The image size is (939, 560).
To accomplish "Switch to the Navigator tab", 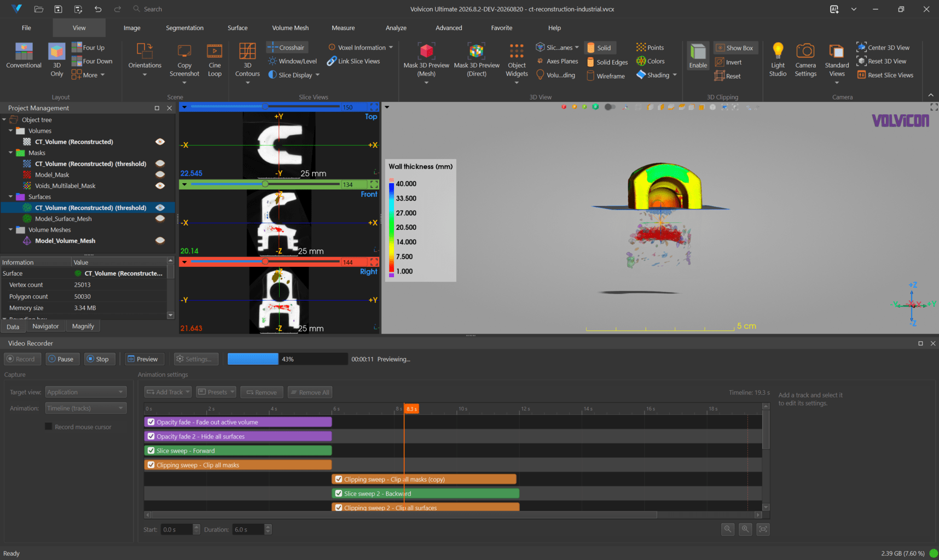I will [45, 326].
